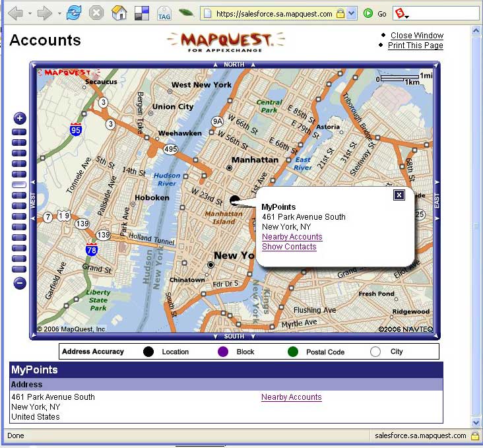
Task: Open the address bar history dropdown
Action: [x=351, y=14]
